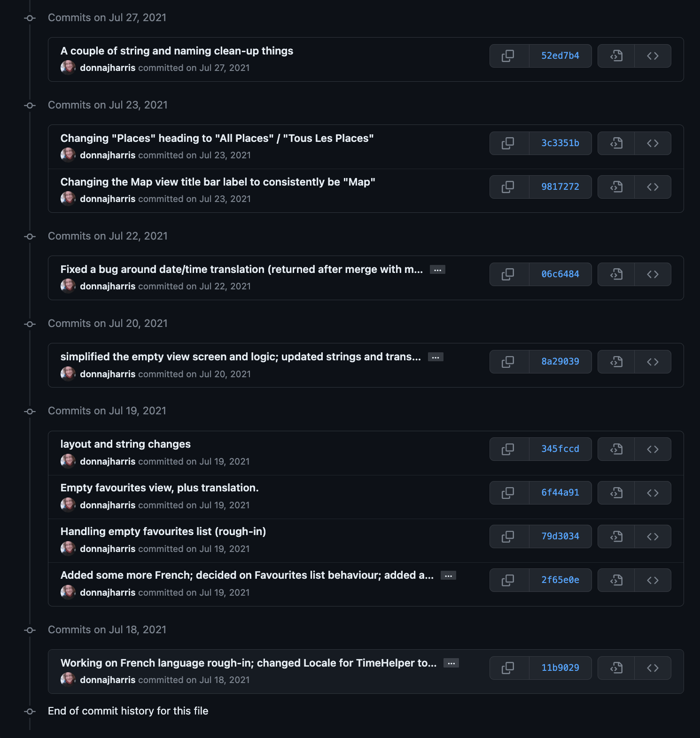Open commit 'Empty favourites view, plus translation.'
The width and height of the screenshot is (700, 738).
click(x=159, y=487)
